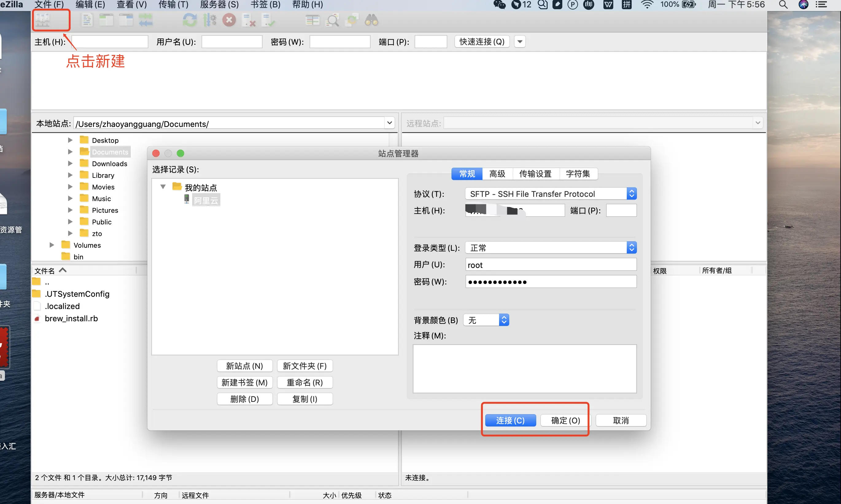Toggle local directory tree icon

(107, 20)
